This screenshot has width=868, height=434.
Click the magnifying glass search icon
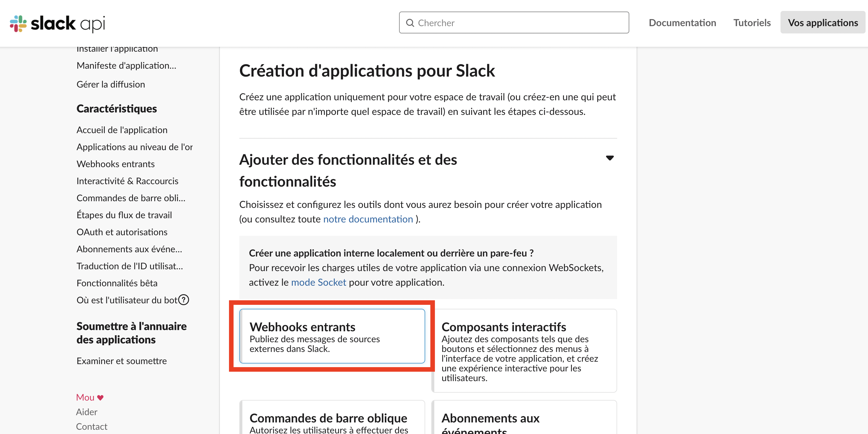point(410,22)
